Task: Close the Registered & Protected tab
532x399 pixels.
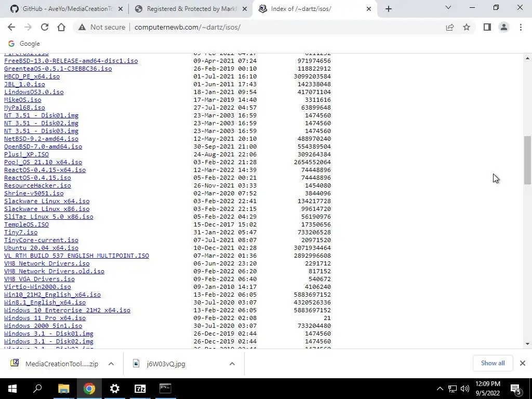Action: [x=244, y=9]
